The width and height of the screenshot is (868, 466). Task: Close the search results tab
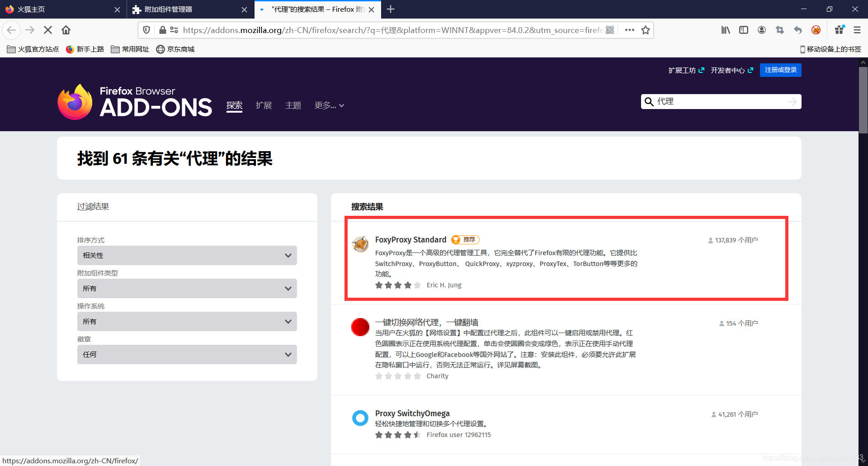coord(371,10)
